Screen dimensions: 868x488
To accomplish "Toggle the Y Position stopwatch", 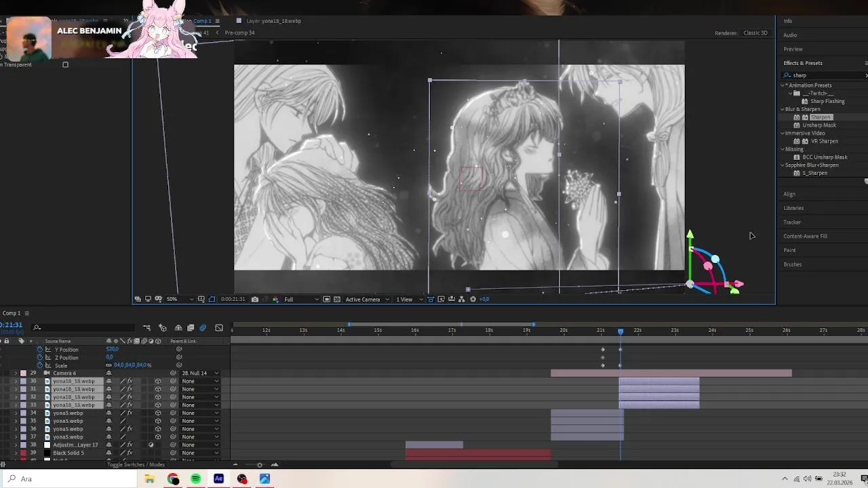I will pos(39,350).
